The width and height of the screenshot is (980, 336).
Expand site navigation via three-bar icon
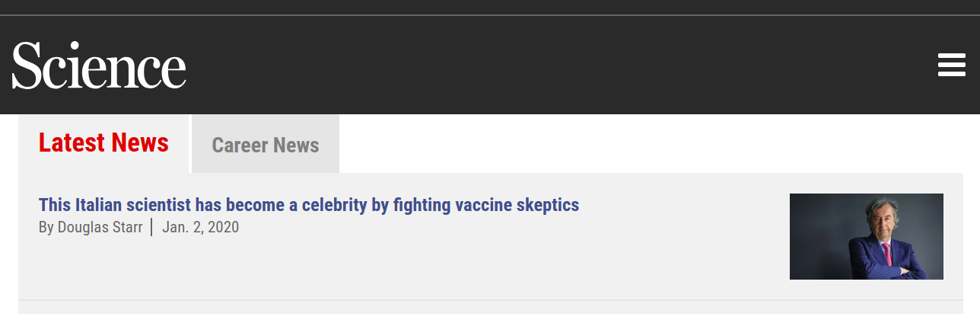click(952, 65)
